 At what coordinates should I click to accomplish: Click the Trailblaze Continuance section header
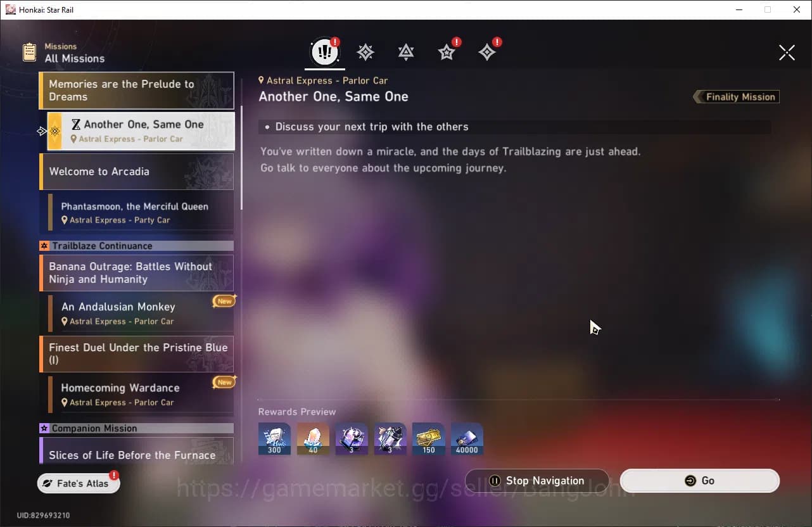(136, 246)
